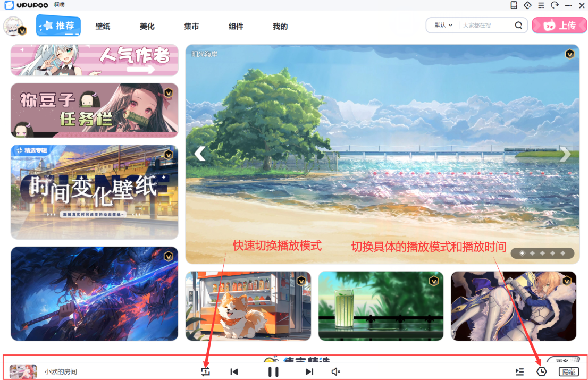Open the main menu icon in title bar
588x380 pixels.
[541, 5]
